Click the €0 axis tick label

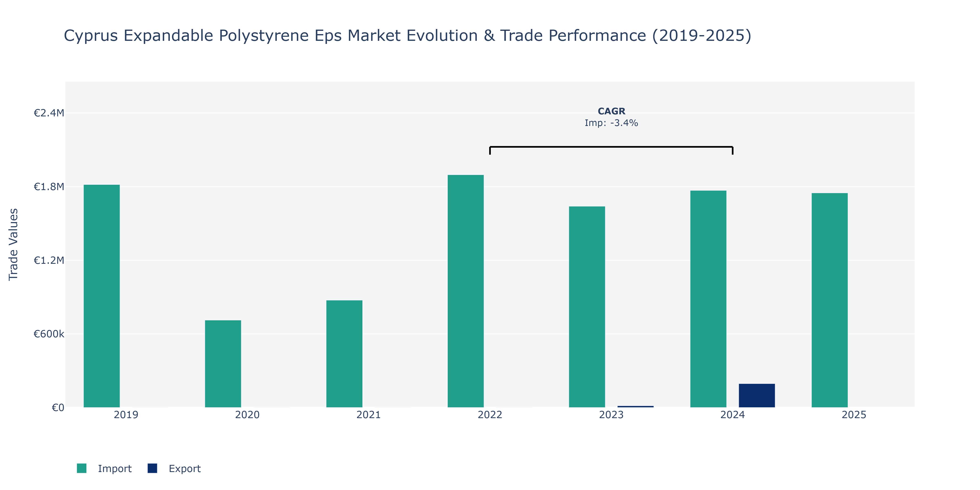click(x=58, y=408)
